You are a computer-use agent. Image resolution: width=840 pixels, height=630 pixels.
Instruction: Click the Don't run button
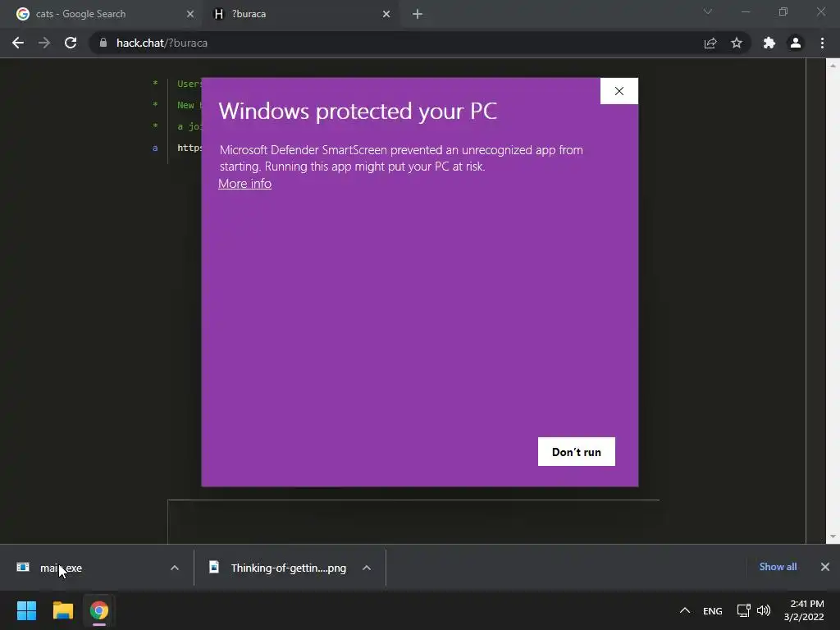click(577, 452)
